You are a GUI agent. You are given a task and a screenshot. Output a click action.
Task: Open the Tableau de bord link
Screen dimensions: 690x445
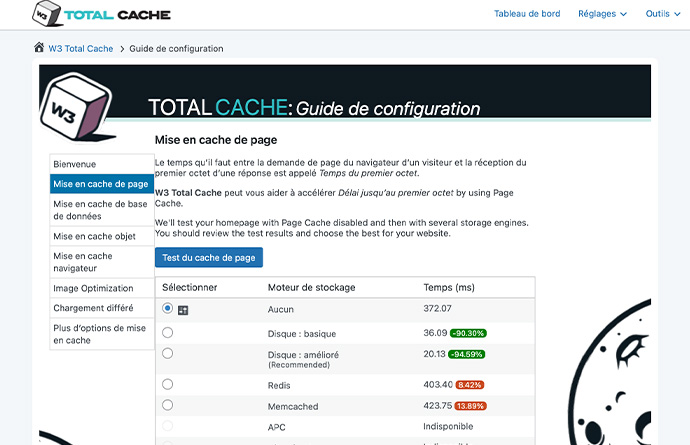527,14
